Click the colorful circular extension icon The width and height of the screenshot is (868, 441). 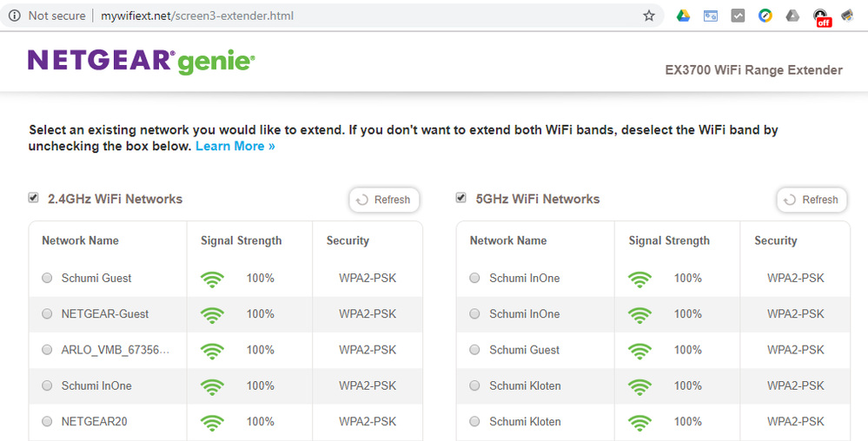[x=765, y=16]
